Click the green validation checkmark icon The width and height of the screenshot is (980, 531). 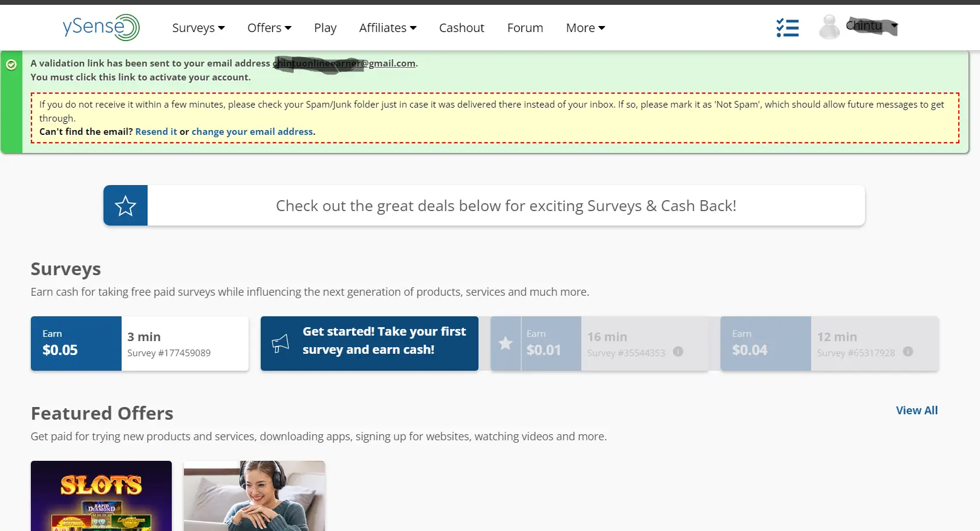pos(11,65)
